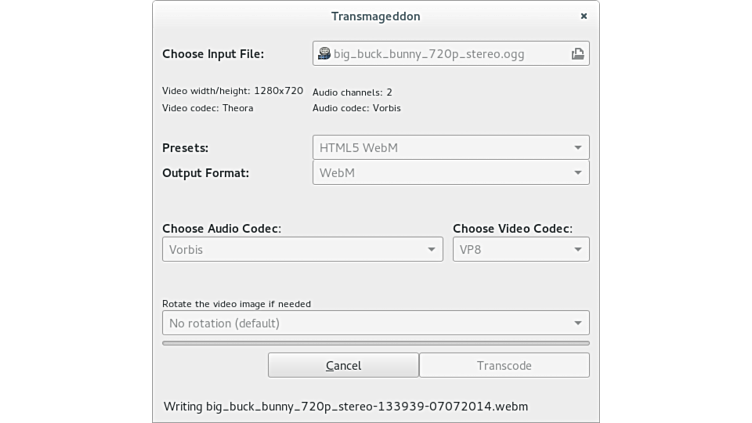Click the big_buck_bunny_720p_stereo.ogg filename
This screenshot has height=423, width=752.
point(428,54)
